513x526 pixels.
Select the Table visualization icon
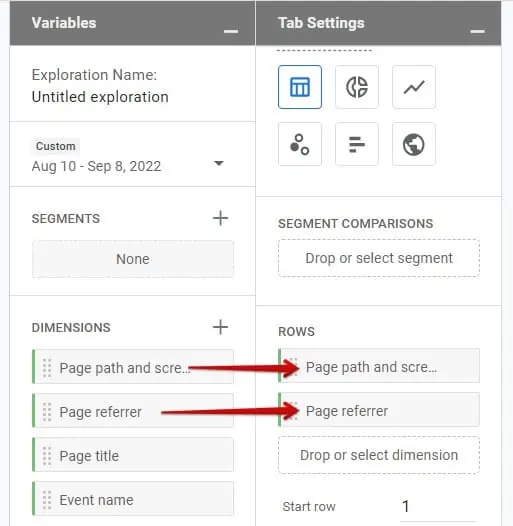coord(300,87)
